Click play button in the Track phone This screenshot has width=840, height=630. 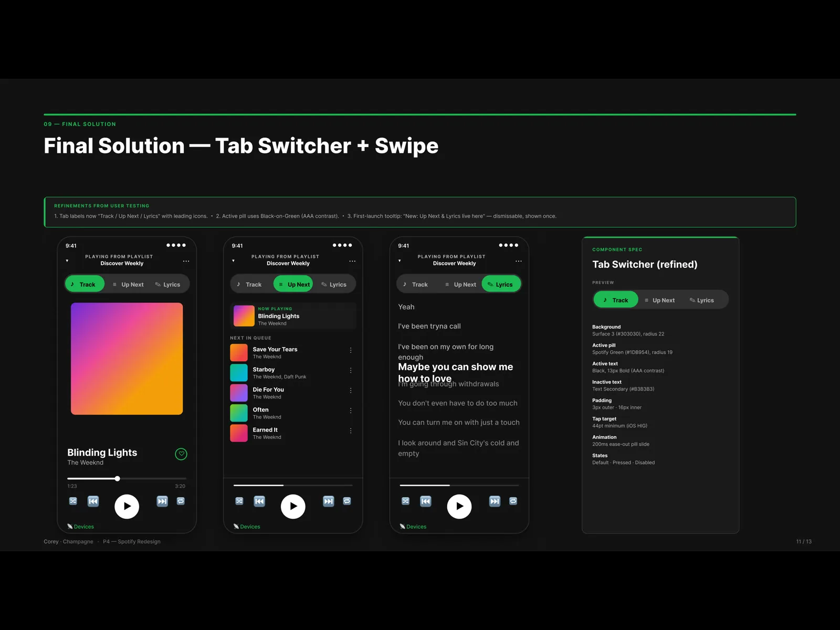tap(127, 507)
